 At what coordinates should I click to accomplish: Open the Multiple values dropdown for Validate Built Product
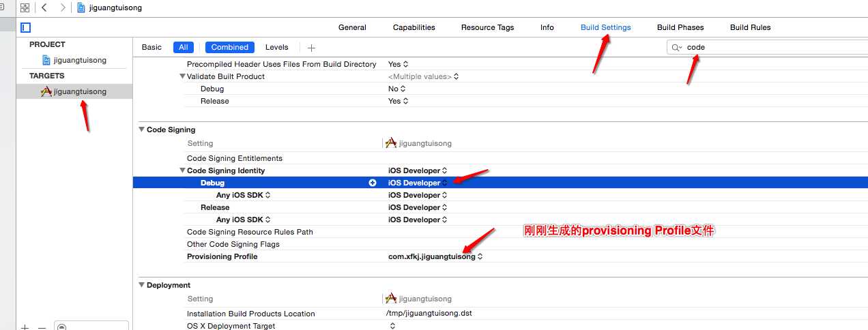click(x=423, y=76)
